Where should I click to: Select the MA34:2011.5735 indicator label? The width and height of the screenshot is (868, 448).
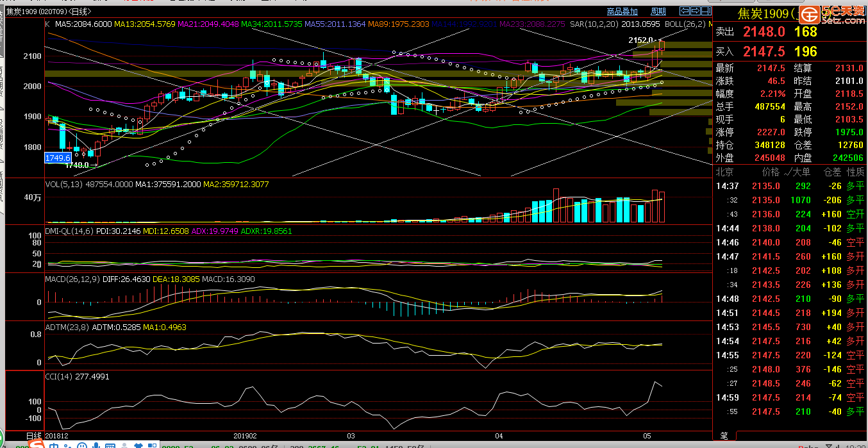[272, 24]
